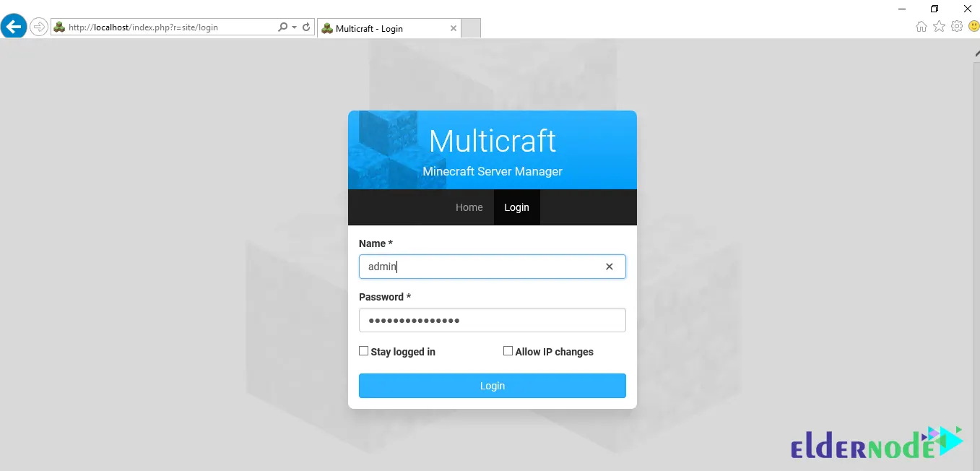Click the browser Home icon

tap(922, 27)
